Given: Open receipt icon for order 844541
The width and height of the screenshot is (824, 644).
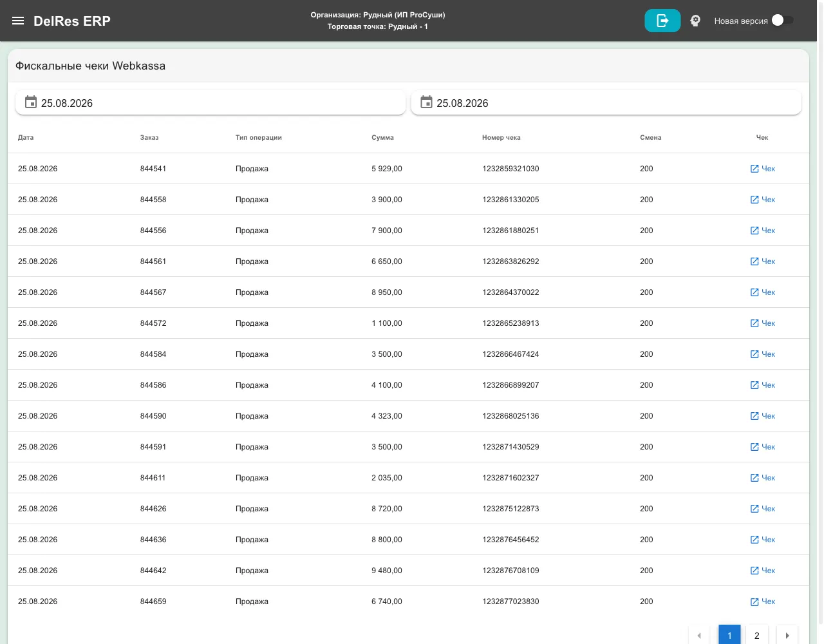Looking at the screenshot, I should pos(754,169).
